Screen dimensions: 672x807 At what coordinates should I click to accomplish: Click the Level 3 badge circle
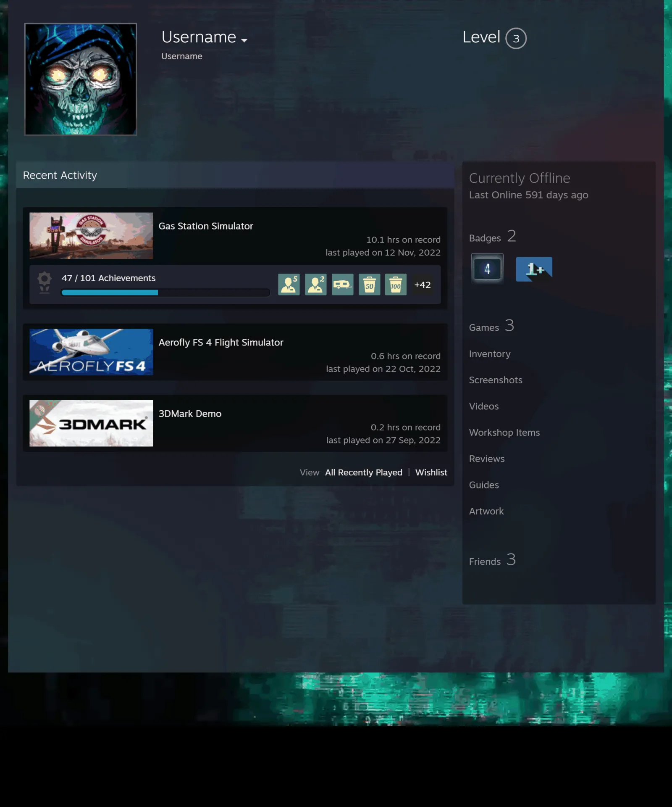click(x=516, y=38)
